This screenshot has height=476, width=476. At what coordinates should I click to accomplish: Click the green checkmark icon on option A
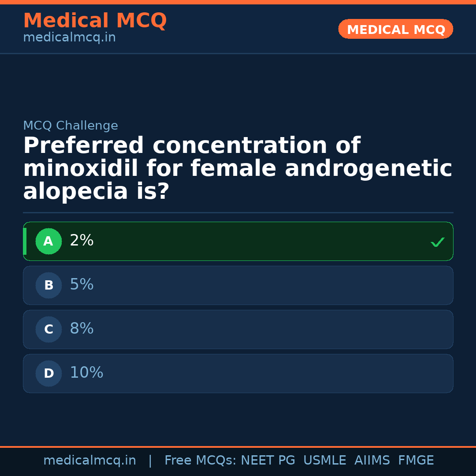(x=437, y=242)
